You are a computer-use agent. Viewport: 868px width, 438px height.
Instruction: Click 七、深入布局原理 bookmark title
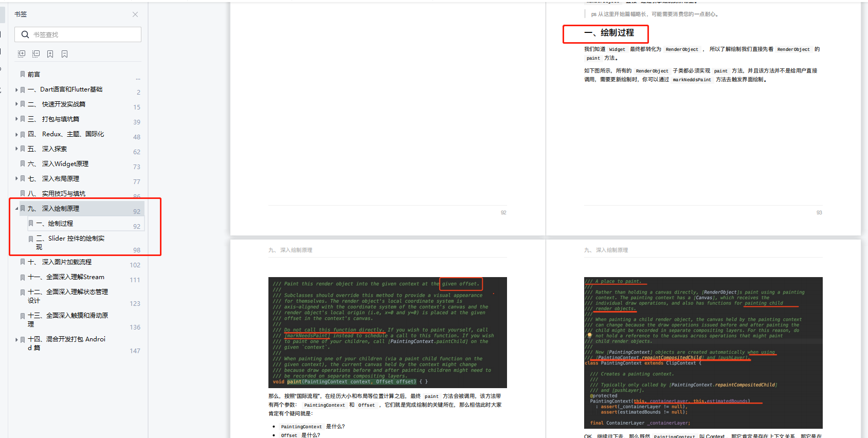(x=53, y=179)
